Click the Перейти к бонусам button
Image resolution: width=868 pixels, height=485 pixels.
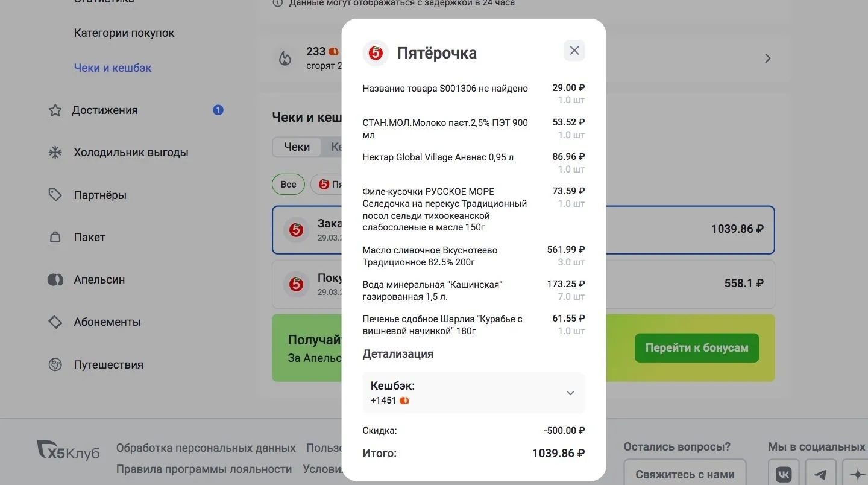[x=696, y=348]
